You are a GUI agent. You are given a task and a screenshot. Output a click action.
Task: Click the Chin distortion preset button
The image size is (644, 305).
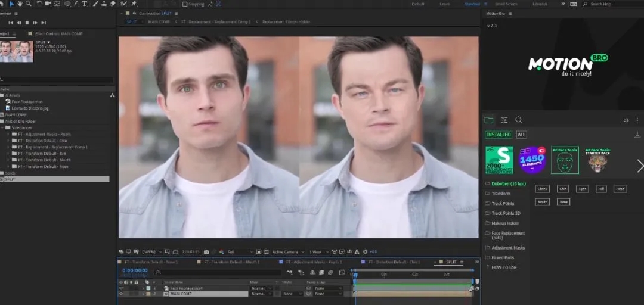[x=562, y=189]
